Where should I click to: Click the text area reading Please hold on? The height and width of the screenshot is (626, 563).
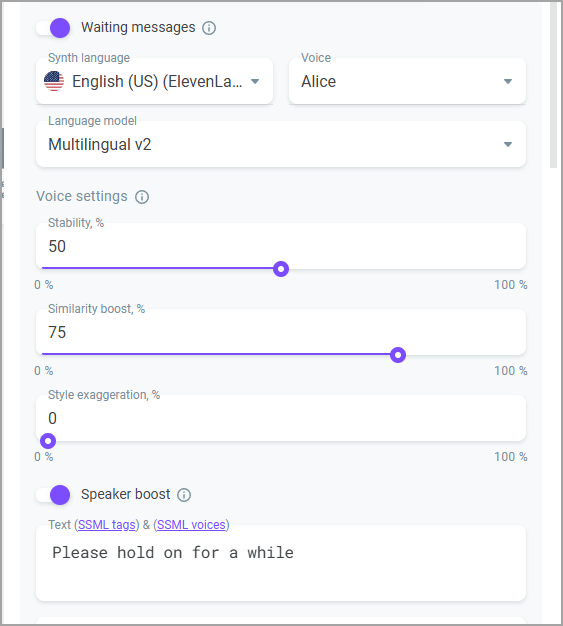[281, 563]
